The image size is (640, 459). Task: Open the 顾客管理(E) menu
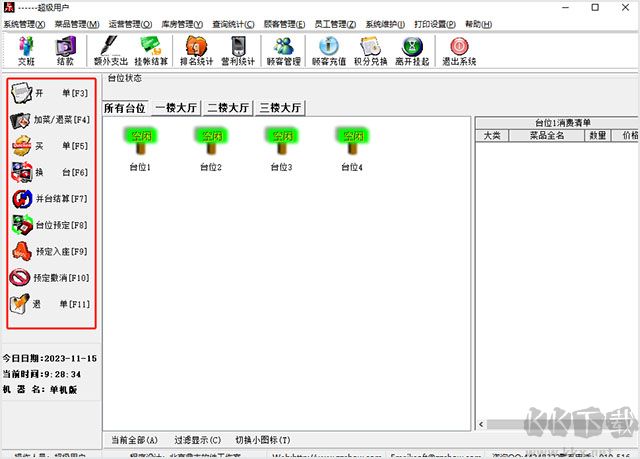click(x=284, y=24)
